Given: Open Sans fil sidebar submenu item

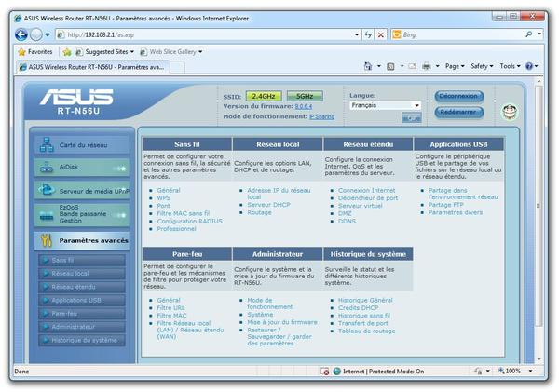Looking at the screenshot, I should coord(82,260).
